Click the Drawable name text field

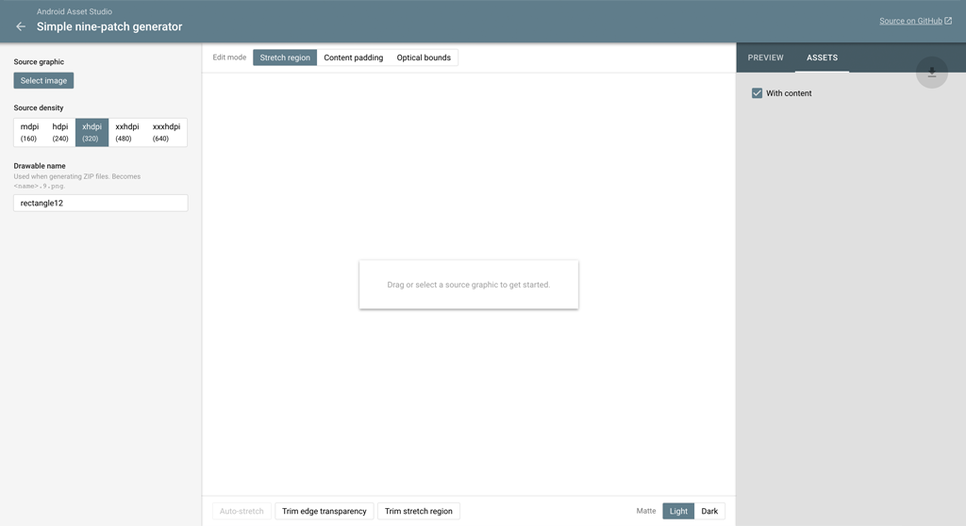coord(100,203)
